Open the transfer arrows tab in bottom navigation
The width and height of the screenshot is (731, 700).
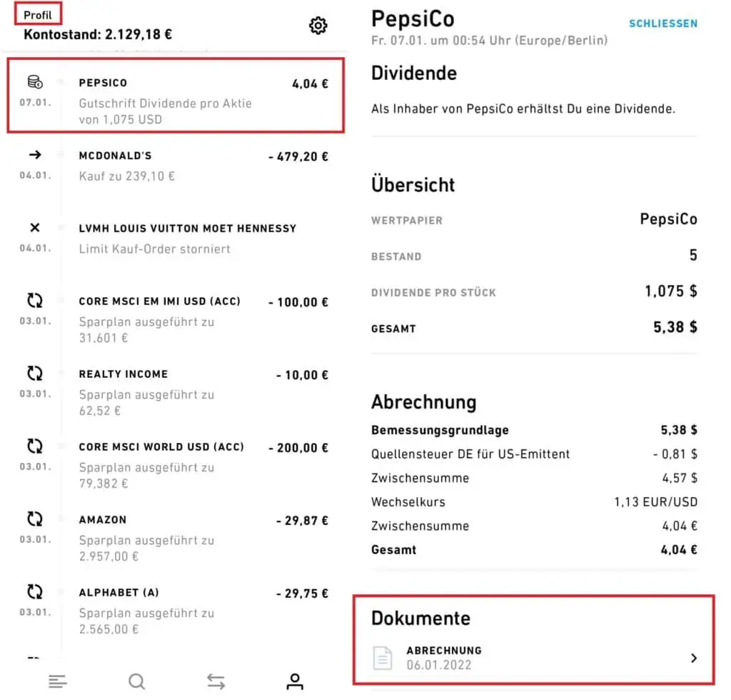pyautogui.click(x=216, y=682)
